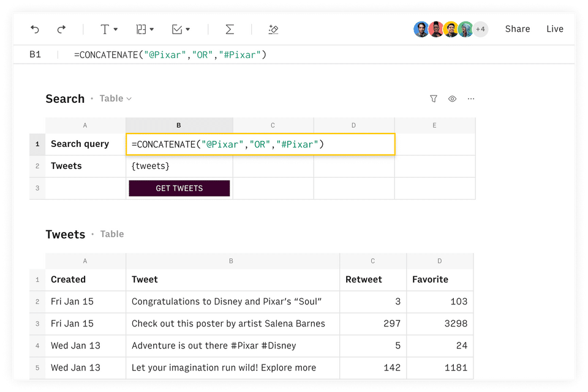Open the checkbox insert dropdown
588x392 pixels.
coord(181,29)
